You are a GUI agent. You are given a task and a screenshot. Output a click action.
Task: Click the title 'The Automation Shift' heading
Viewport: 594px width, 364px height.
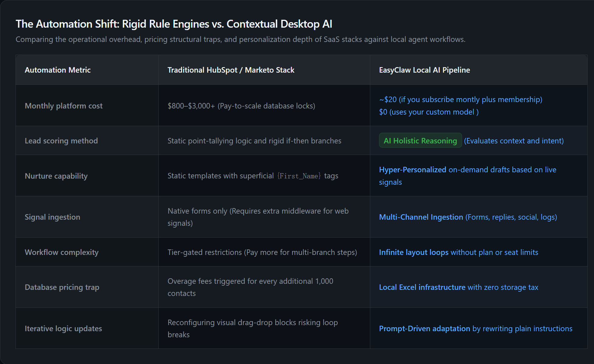point(174,24)
